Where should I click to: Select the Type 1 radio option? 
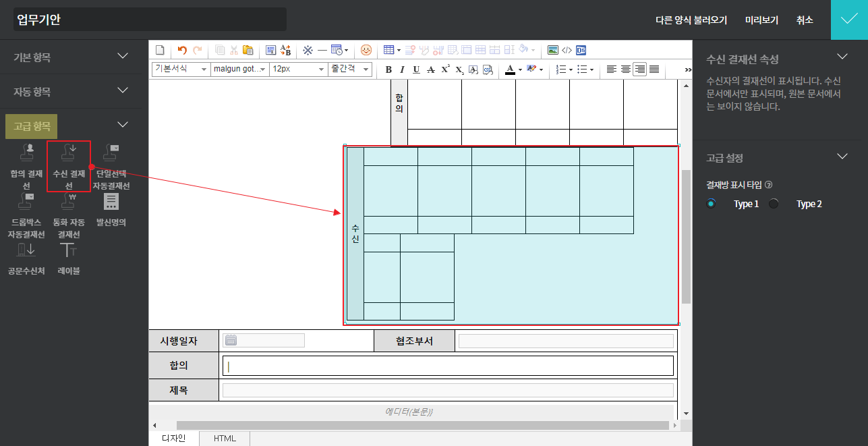coord(711,204)
